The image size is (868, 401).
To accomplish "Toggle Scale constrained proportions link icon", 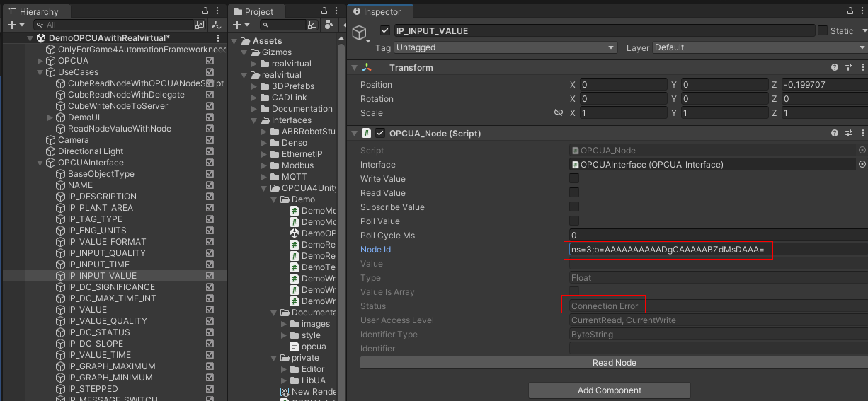I will [559, 113].
